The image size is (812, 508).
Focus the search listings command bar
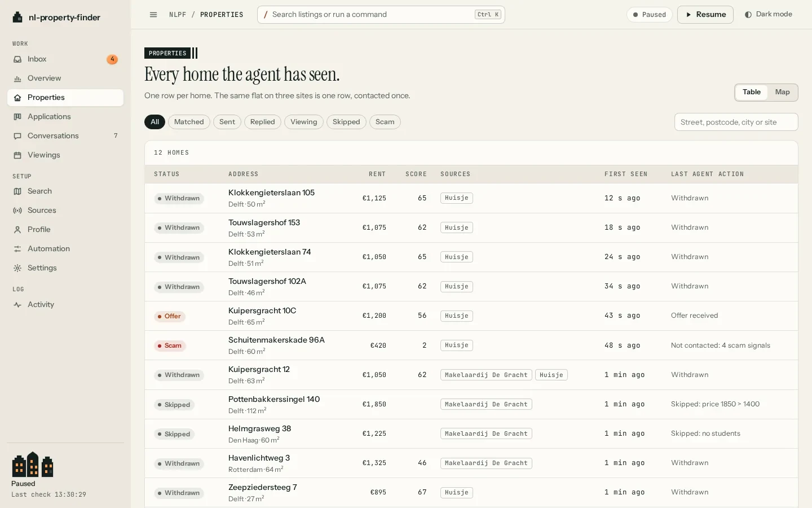[381, 15]
